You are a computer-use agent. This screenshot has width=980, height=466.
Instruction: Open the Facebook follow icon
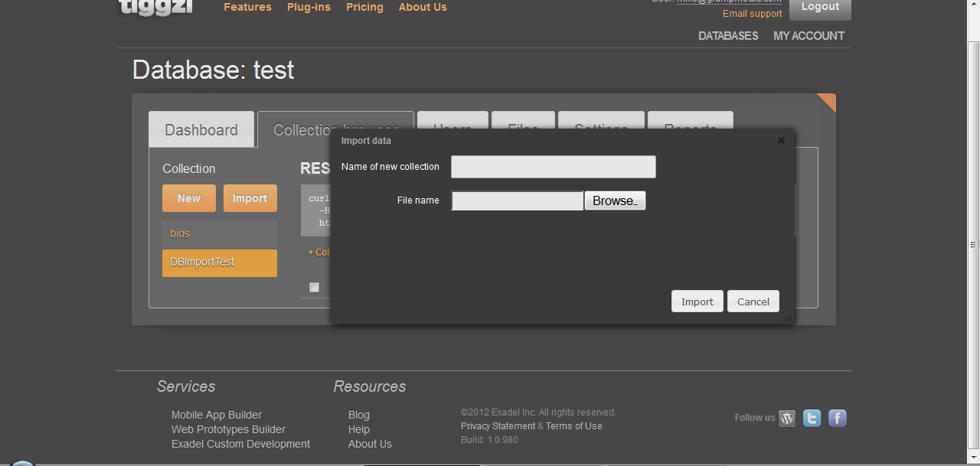[838, 418]
